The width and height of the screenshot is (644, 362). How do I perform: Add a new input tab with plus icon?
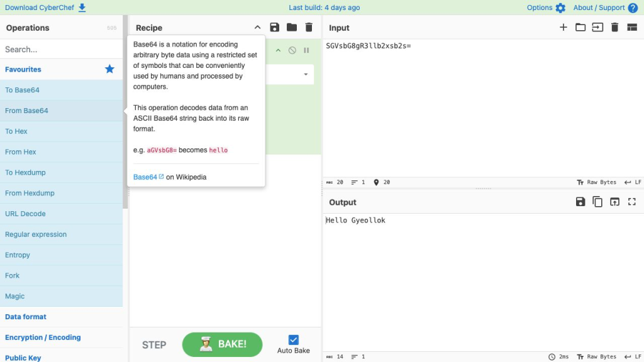point(563,28)
